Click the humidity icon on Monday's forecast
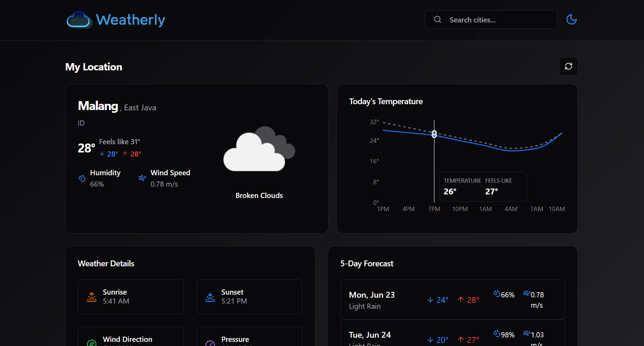 click(497, 294)
